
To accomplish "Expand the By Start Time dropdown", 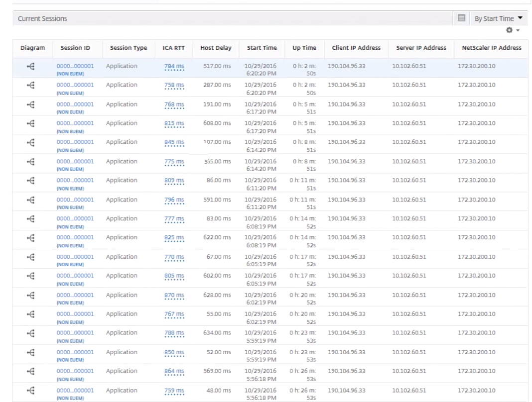I will (499, 18).
